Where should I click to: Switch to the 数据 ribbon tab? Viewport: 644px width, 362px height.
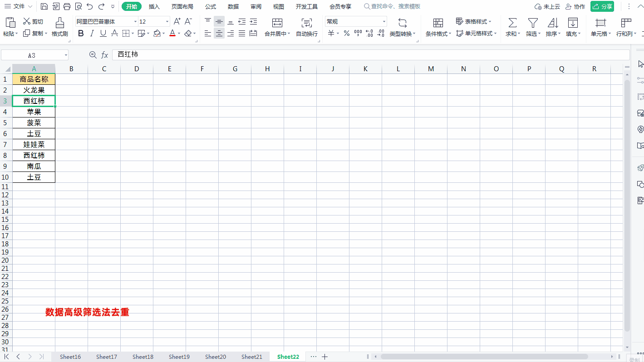[x=233, y=6]
